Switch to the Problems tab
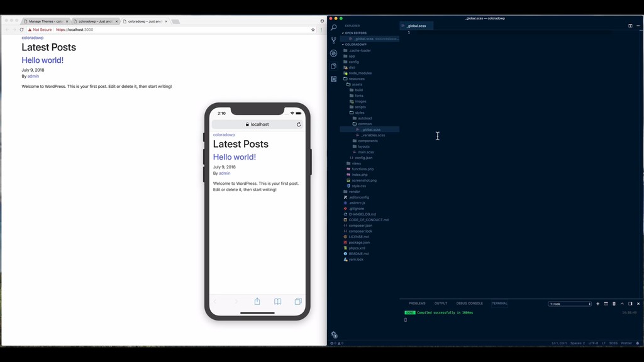 tap(417, 304)
